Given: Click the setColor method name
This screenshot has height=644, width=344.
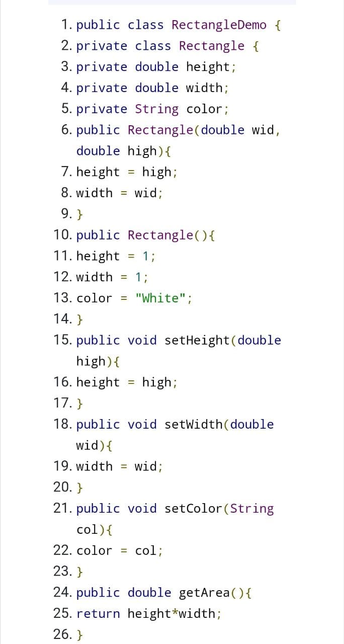Looking at the screenshot, I should [194, 509].
